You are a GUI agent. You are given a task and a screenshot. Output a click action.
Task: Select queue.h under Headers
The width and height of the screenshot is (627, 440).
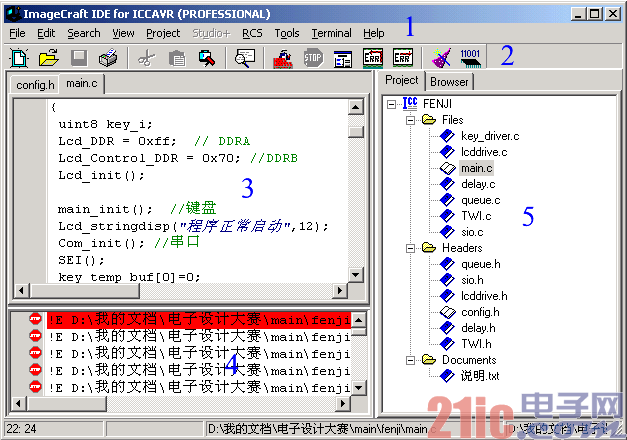480,264
